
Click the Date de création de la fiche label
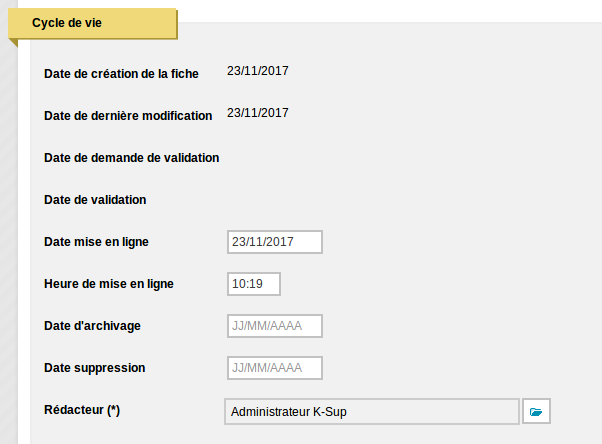tap(121, 74)
